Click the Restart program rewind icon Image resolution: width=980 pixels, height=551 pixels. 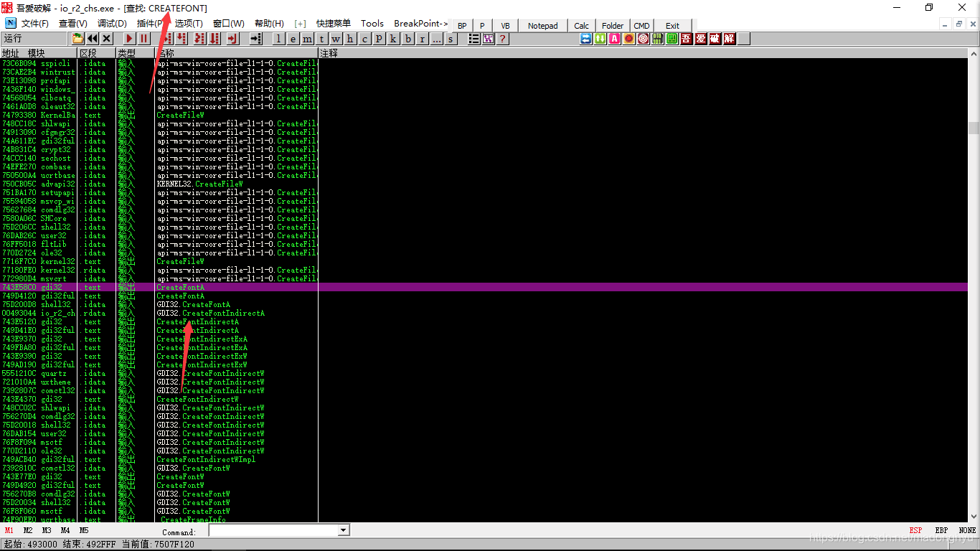point(92,39)
